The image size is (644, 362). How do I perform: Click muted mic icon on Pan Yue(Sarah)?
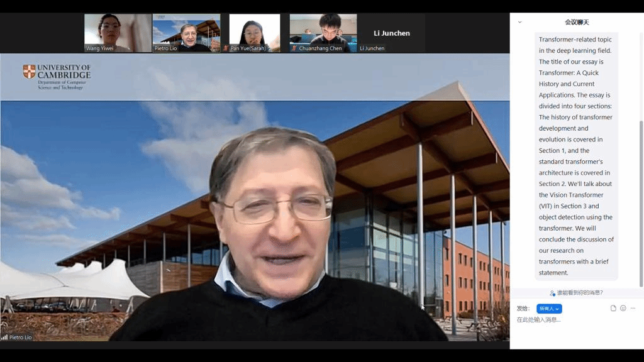point(226,48)
